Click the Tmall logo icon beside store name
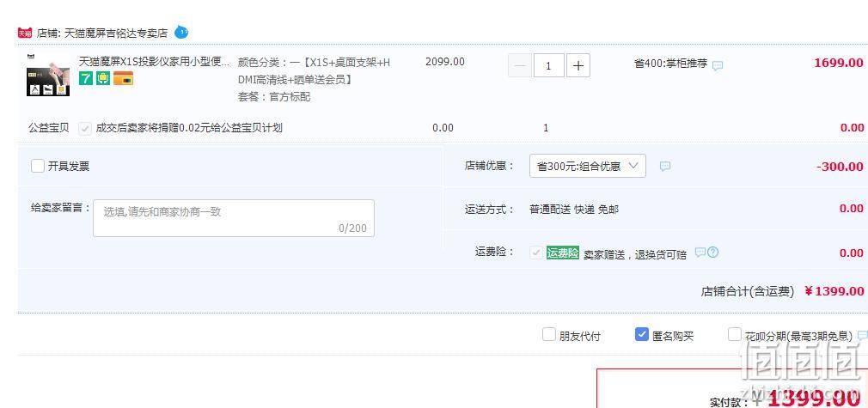The width and height of the screenshot is (868, 408). 25,33
